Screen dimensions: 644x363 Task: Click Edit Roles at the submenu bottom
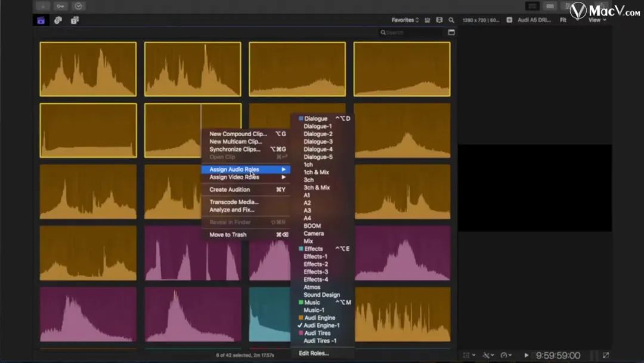(323, 353)
